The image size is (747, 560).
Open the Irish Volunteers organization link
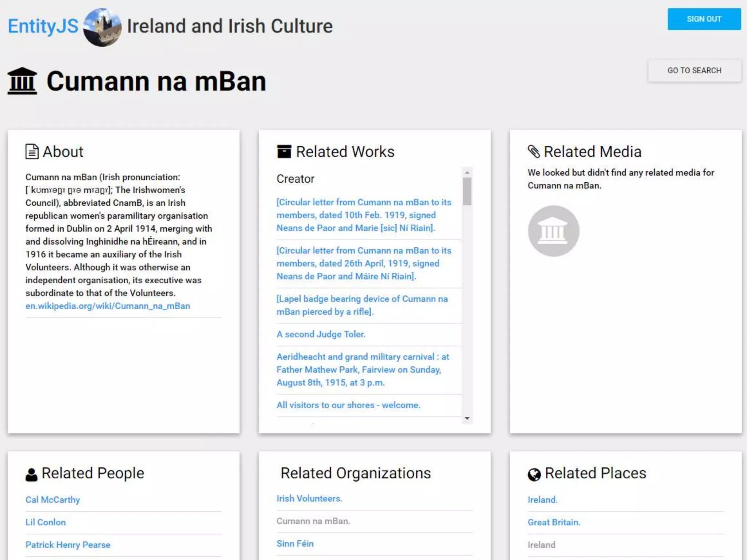[x=309, y=498]
